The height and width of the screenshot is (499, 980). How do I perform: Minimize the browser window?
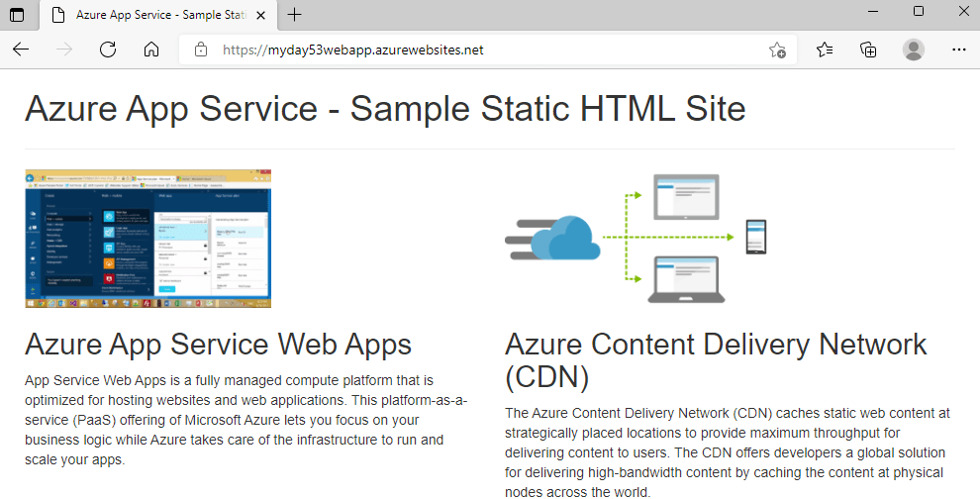point(872,12)
